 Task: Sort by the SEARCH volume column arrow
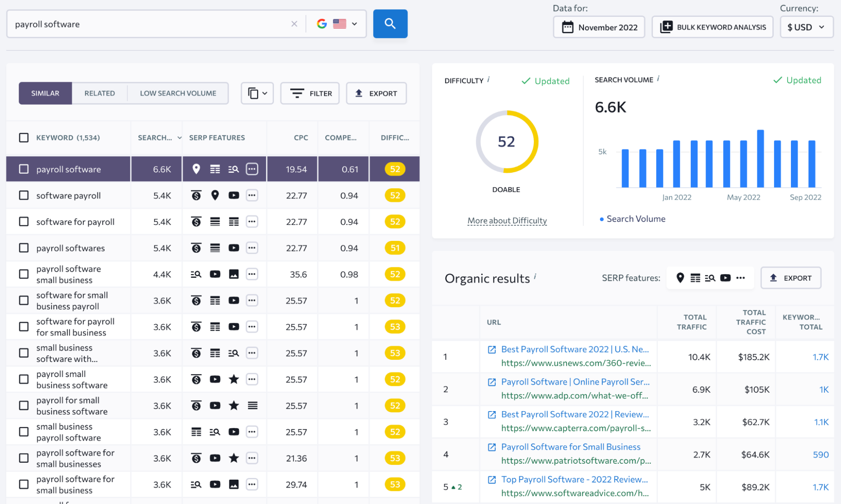click(x=180, y=138)
